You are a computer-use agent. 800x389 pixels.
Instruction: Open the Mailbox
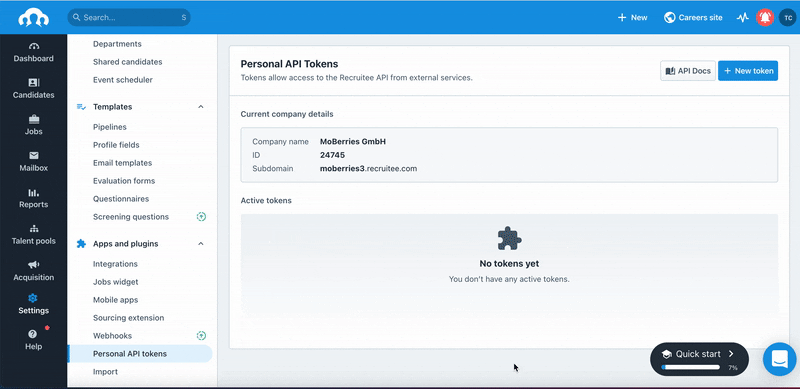34,161
